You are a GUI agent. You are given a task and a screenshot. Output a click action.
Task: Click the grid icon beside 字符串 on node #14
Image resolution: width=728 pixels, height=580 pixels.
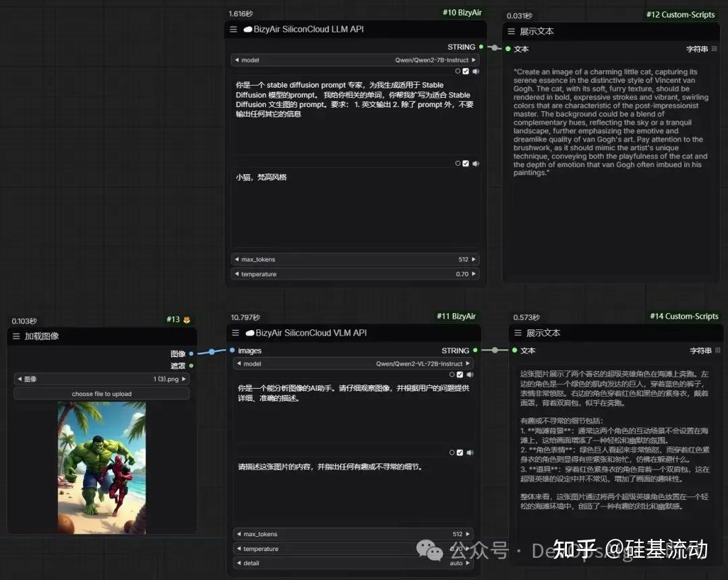(718, 350)
